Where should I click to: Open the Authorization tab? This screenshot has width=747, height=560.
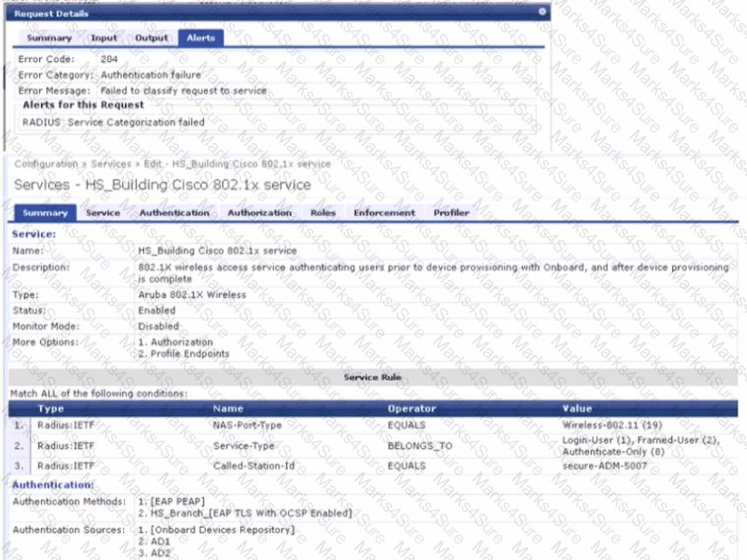click(x=260, y=213)
